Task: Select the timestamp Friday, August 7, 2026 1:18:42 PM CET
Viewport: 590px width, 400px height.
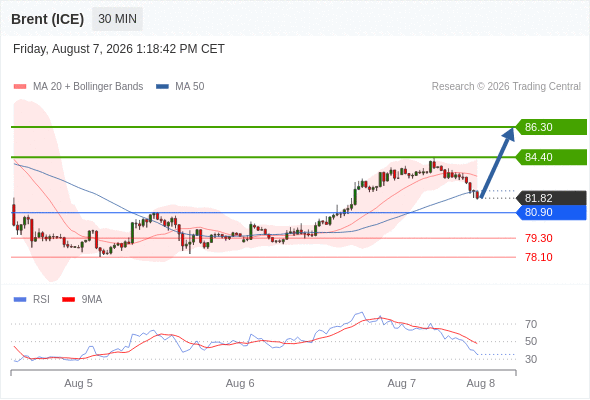Action: pos(119,49)
